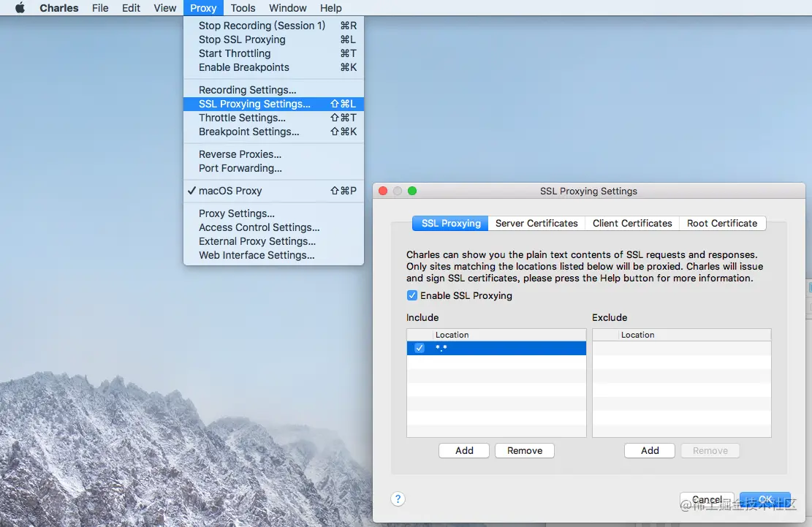
Task: Open the View menu
Action: click(x=164, y=8)
